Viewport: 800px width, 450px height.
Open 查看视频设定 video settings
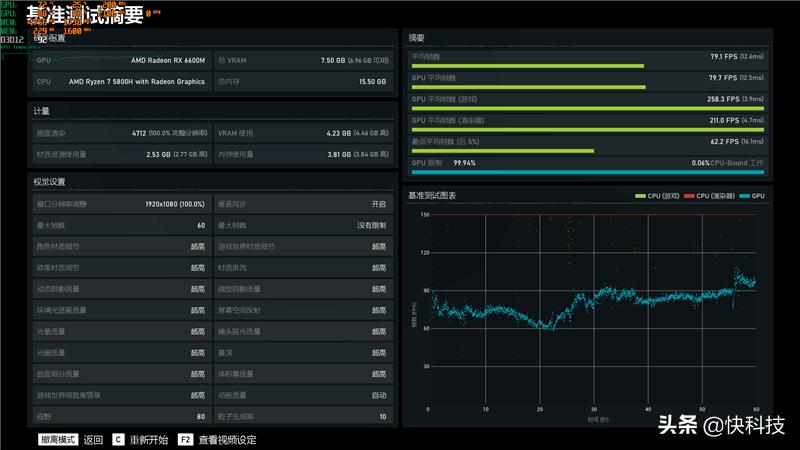(x=227, y=439)
